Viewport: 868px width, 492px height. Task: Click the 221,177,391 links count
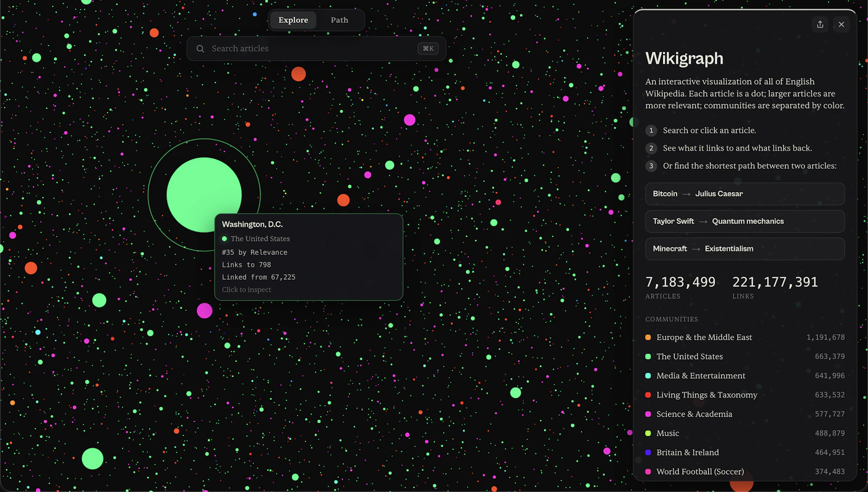775,282
